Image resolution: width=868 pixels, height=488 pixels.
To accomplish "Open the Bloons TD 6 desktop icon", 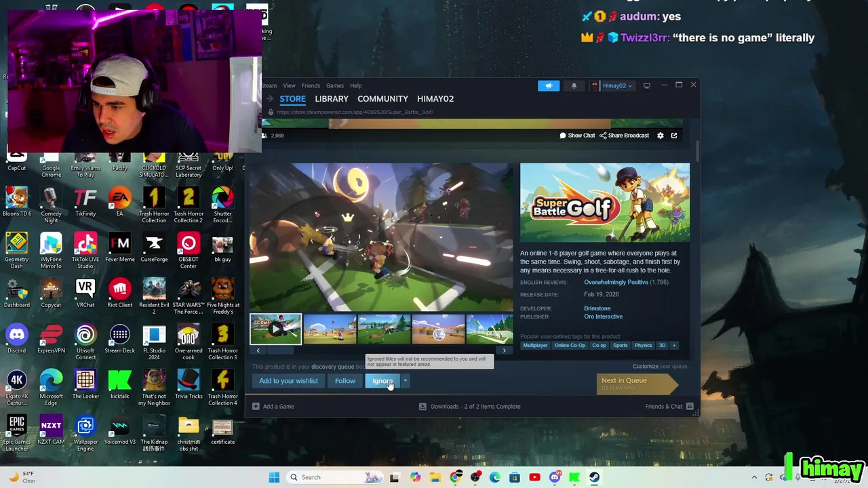I will tap(17, 201).
